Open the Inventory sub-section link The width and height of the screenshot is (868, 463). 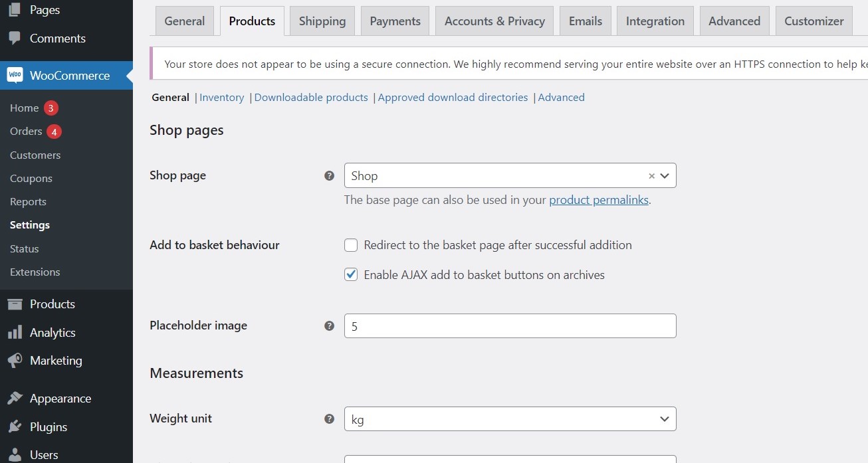pos(221,98)
